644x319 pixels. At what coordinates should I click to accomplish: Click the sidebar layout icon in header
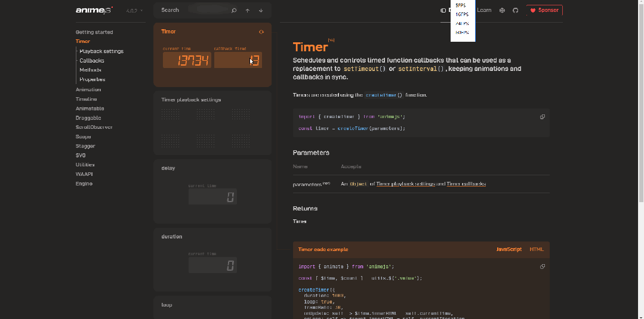pyautogui.click(x=443, y=10)
